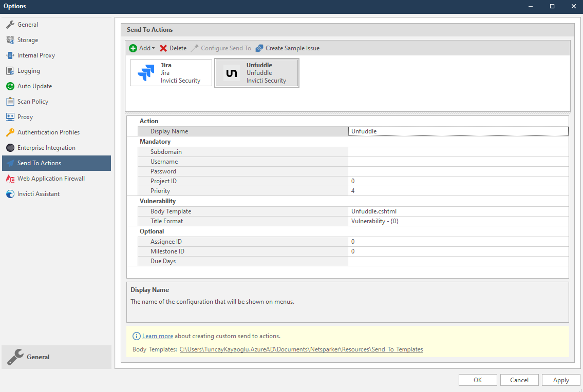Click the Delete action toolbar icon
The height and width of the screenshot is (392, 583).
[x=173, y=48]
